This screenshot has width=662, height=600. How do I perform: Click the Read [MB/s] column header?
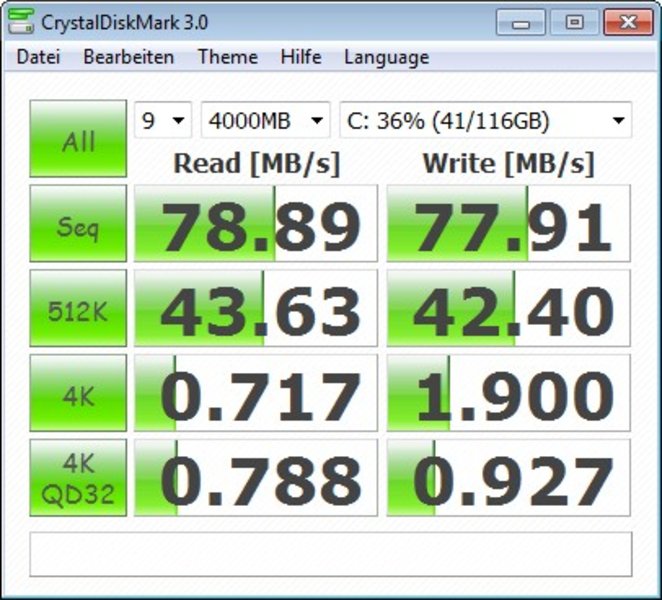click(x=257, y=163)
